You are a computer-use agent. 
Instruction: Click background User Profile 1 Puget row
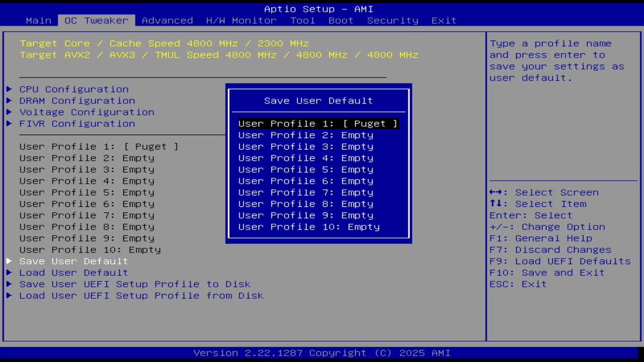click(99, 147)
